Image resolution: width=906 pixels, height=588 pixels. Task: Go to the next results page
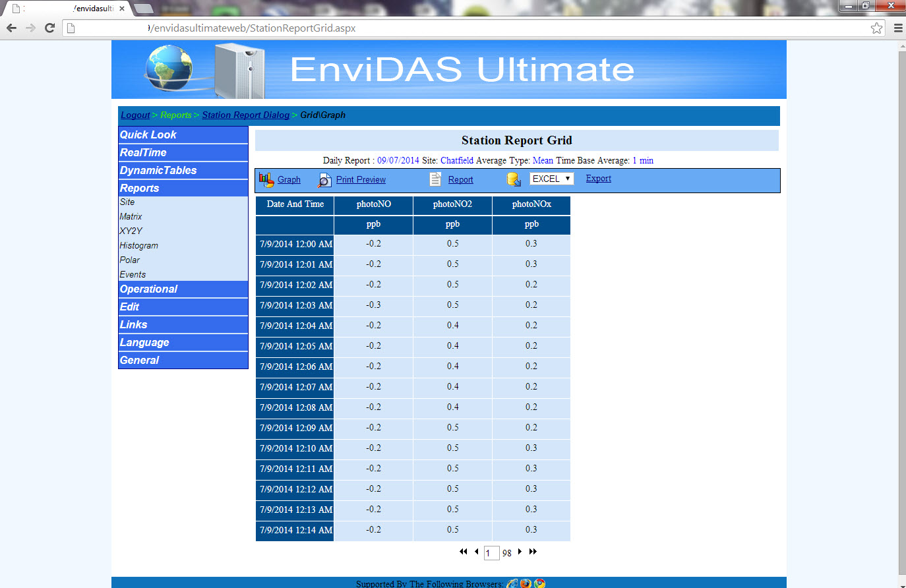click(x=520, y=552)
